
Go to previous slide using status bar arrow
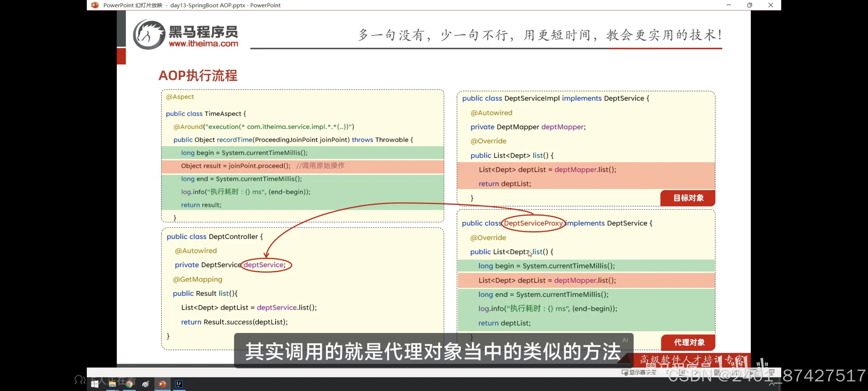click(x=667, y=372)
